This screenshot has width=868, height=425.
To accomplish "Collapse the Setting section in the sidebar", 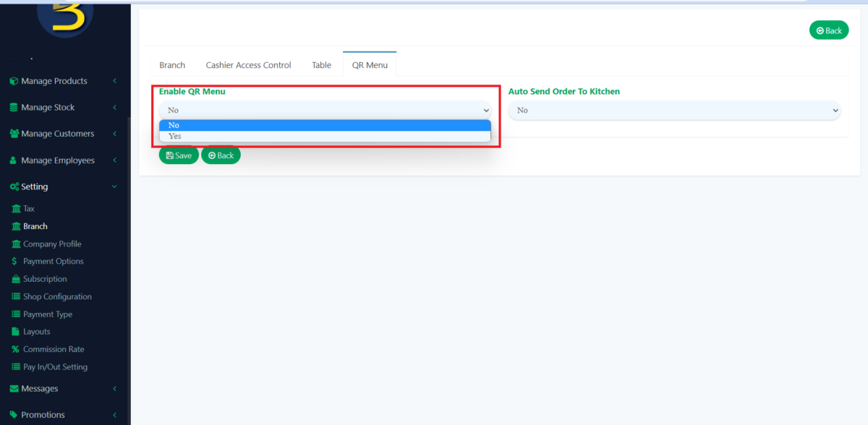I will [35, 186].
